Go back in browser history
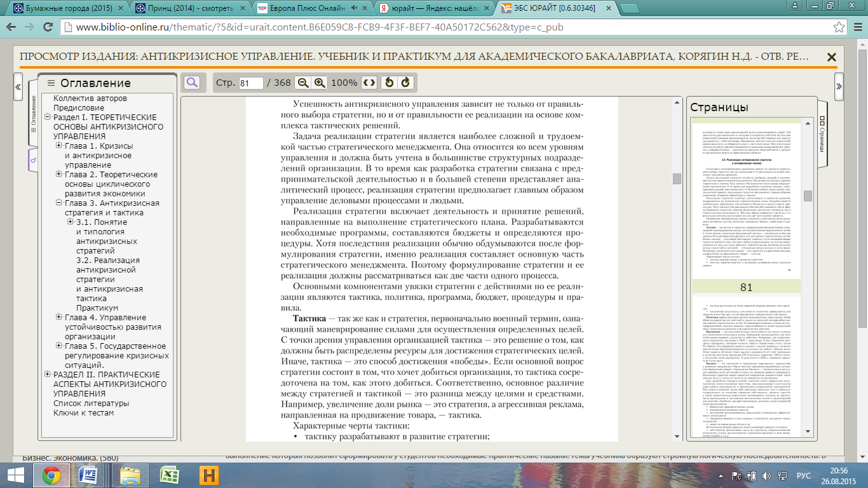The image size is (868, 488). (11, 27)
